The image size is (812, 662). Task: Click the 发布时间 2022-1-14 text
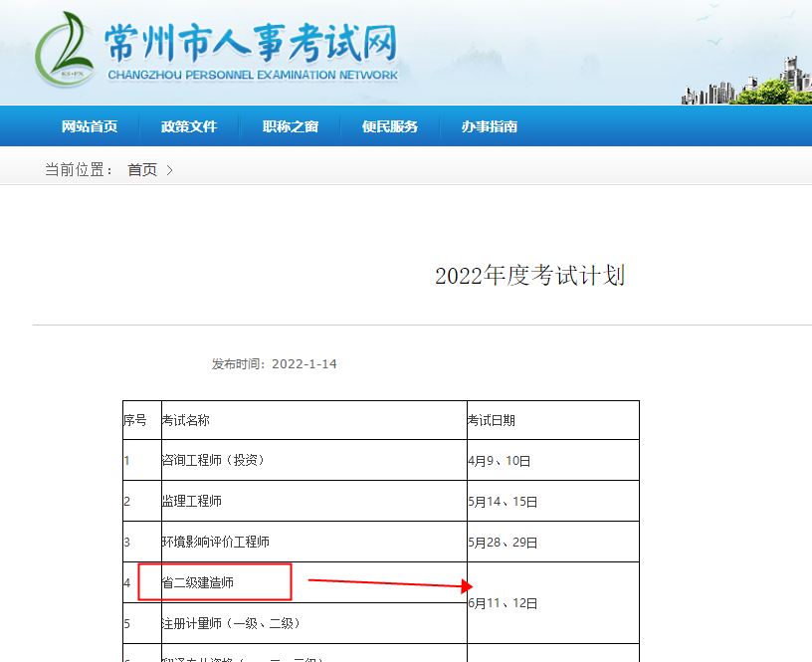(x=276, y=363)
